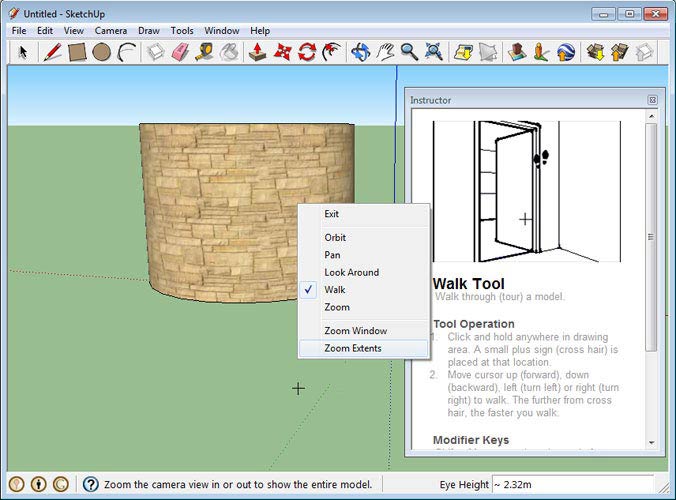Viewport: 676px width, 500px height.
Task: Click Exit in the context menu
Action: (332, 214)
